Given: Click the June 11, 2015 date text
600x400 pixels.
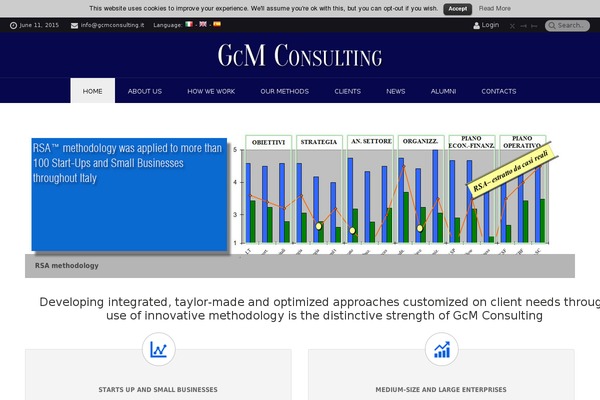Looking at the screenshot, I should pyautogui.click(x=39, y=25).
